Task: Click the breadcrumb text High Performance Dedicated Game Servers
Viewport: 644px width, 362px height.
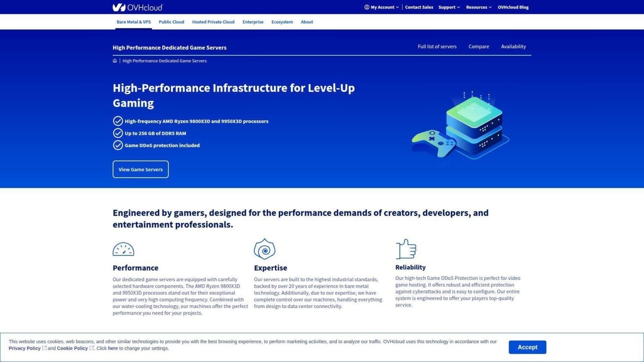Action: coord(164,61)
